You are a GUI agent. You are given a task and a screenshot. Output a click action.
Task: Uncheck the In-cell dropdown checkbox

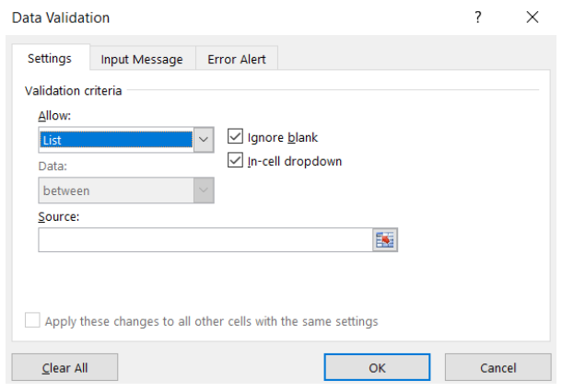click(x=235, y=160)
